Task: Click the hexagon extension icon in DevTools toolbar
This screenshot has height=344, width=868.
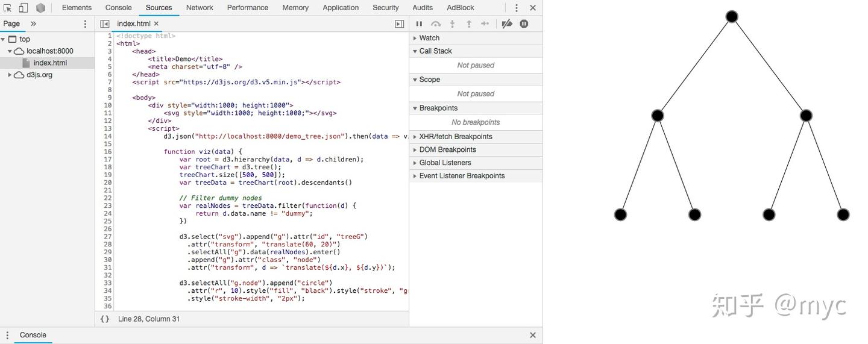Action: tap(40, 8)
